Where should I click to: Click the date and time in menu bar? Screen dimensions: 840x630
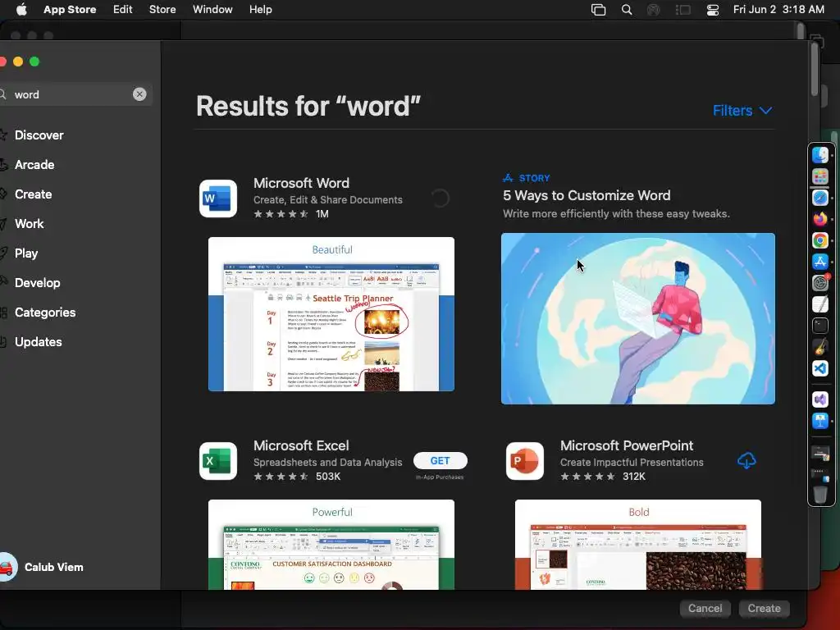778,10
